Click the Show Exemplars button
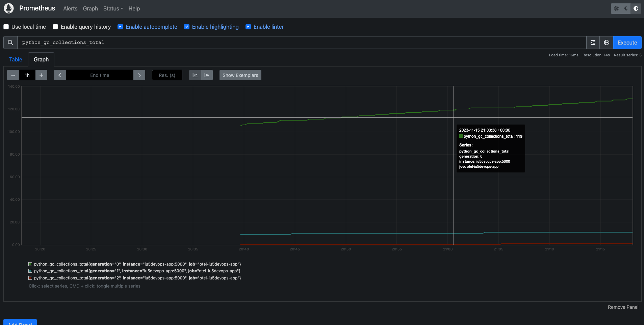This screenshot has width=644, height=325. (240, 75)
